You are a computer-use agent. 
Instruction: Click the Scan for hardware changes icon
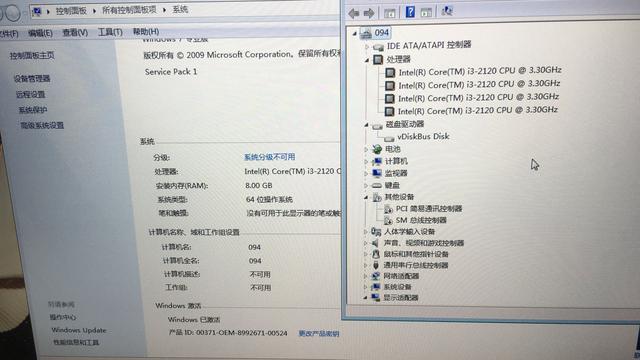tap(447, 11)
